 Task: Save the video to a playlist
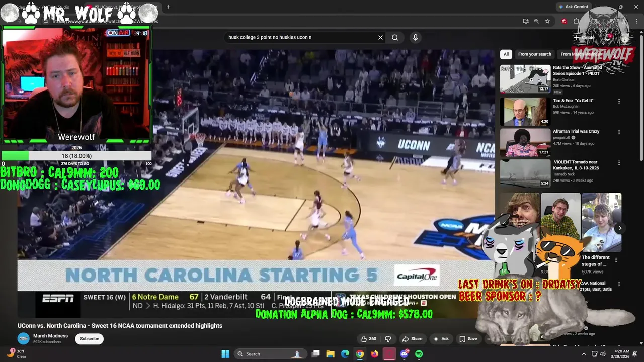(468, 339)
